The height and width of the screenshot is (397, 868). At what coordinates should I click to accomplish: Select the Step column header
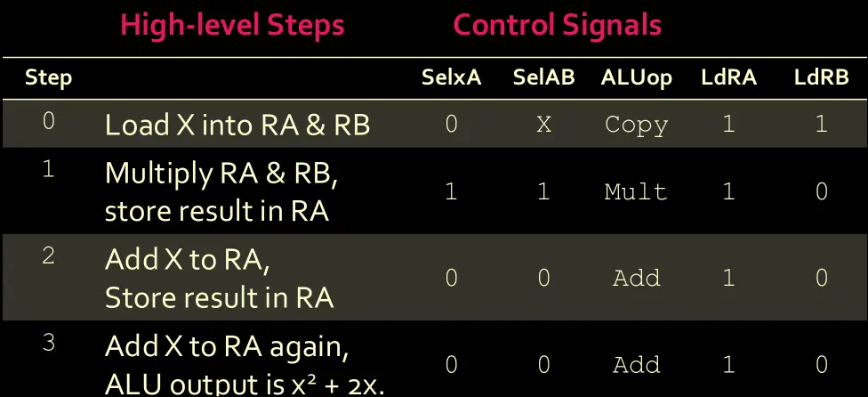click(48, 77)
